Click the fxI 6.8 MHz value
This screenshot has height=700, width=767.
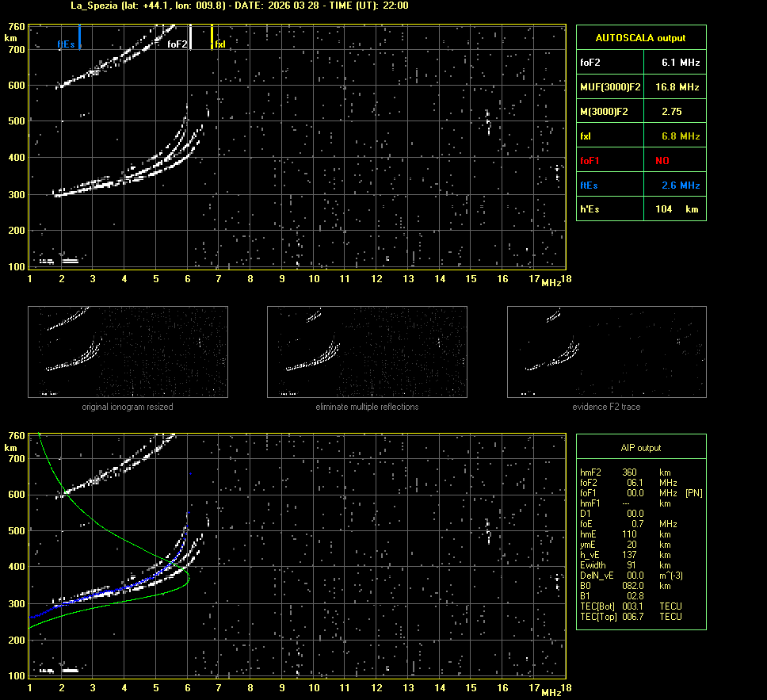(x=673, y=136)
